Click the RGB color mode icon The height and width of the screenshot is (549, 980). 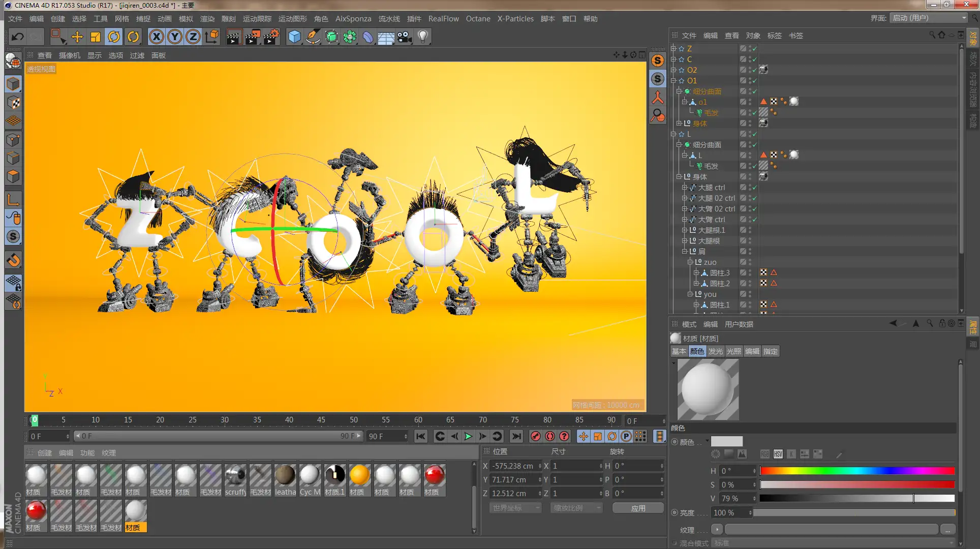764,454
